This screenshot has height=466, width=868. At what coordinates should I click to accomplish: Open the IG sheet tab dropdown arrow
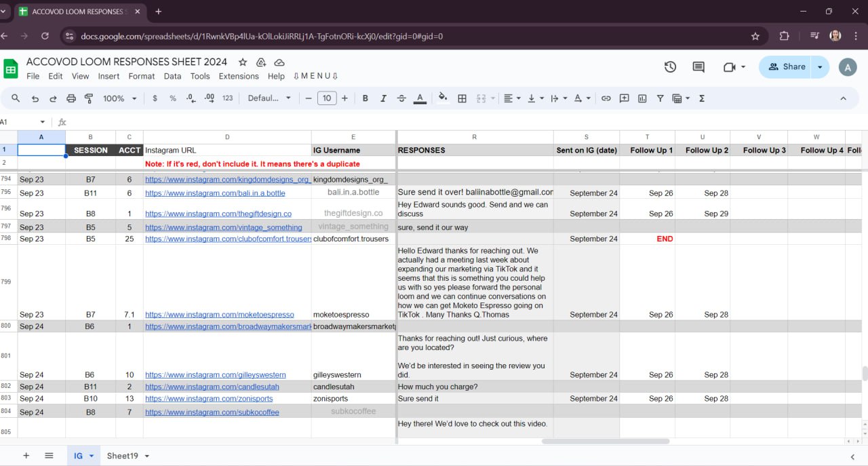pyautogui.click(x=92, y=456)
